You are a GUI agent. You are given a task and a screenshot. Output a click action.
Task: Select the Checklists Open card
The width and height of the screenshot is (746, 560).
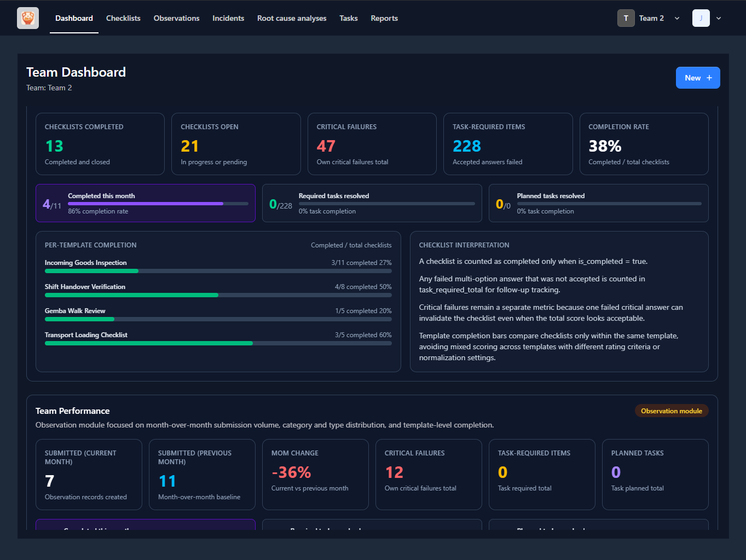click(x=236, y=144)
